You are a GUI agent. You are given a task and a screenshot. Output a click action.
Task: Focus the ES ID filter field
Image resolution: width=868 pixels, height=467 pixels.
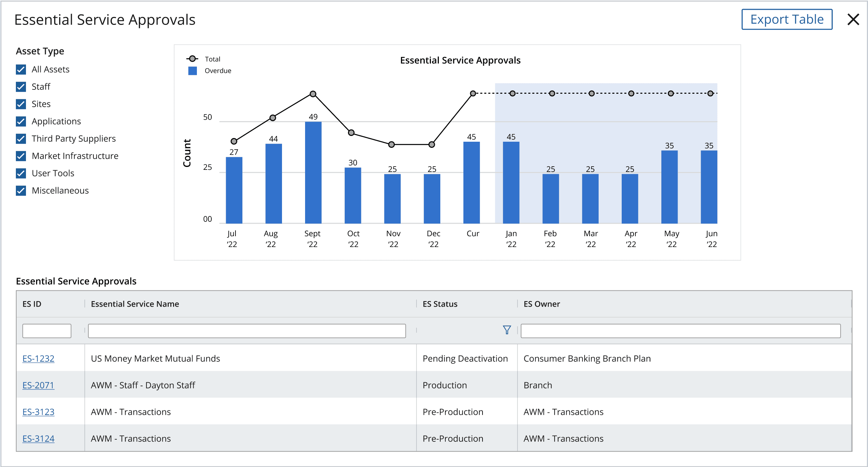(x=47, y=331)
